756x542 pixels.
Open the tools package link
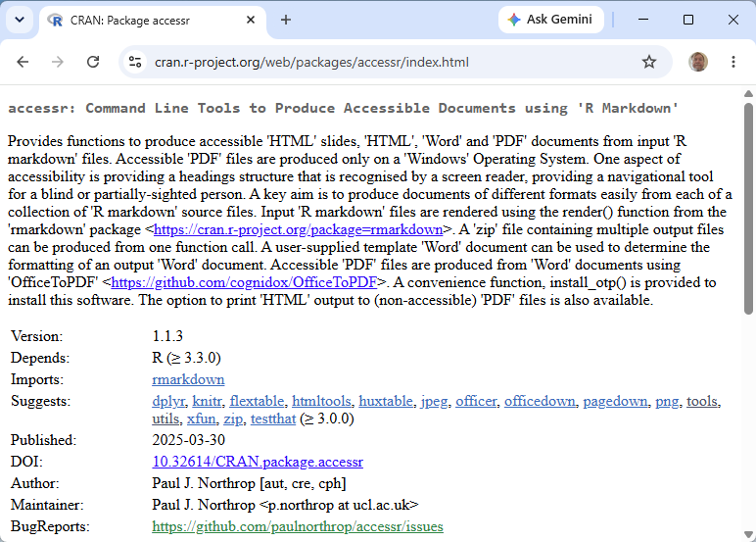click(x=701, y=401)
